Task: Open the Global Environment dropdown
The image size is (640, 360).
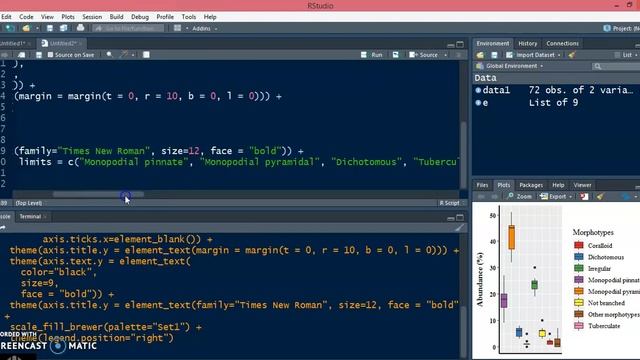Action: coord(510,66)
